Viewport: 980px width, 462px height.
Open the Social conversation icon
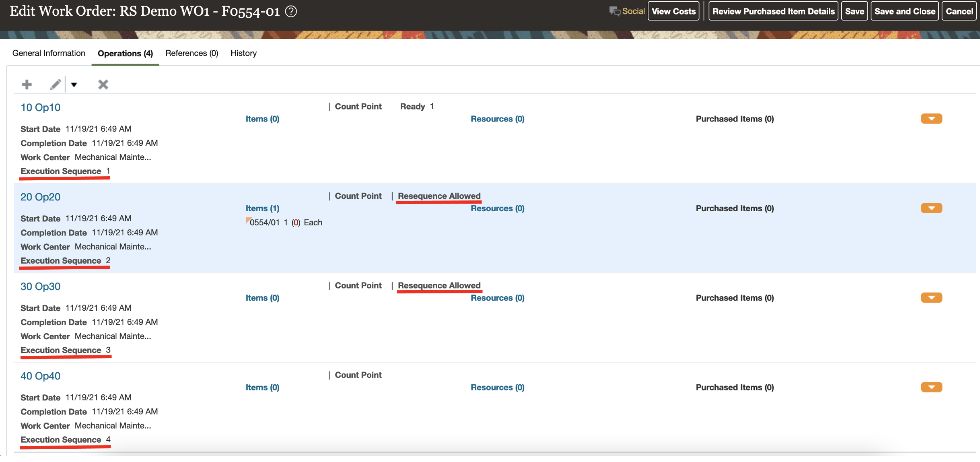pyautogui.click(x=614, y=11)
